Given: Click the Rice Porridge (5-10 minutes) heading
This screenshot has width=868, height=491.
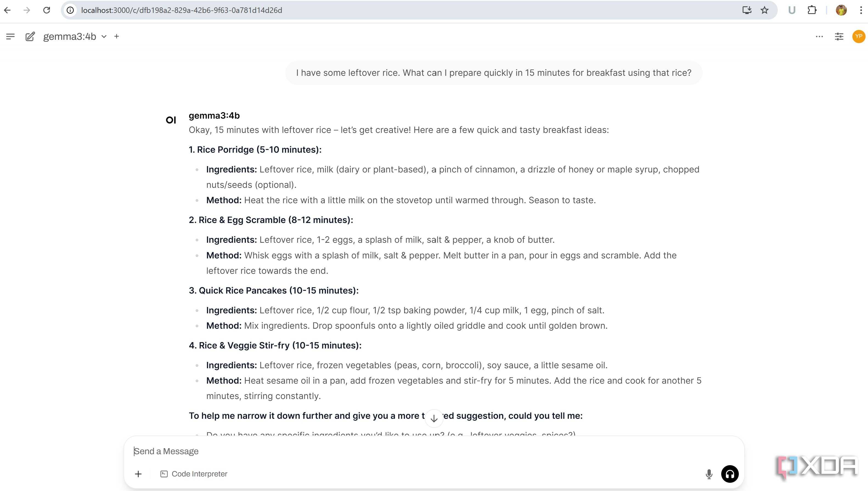Looking at the screenshot, I should (x=255, y=150).
